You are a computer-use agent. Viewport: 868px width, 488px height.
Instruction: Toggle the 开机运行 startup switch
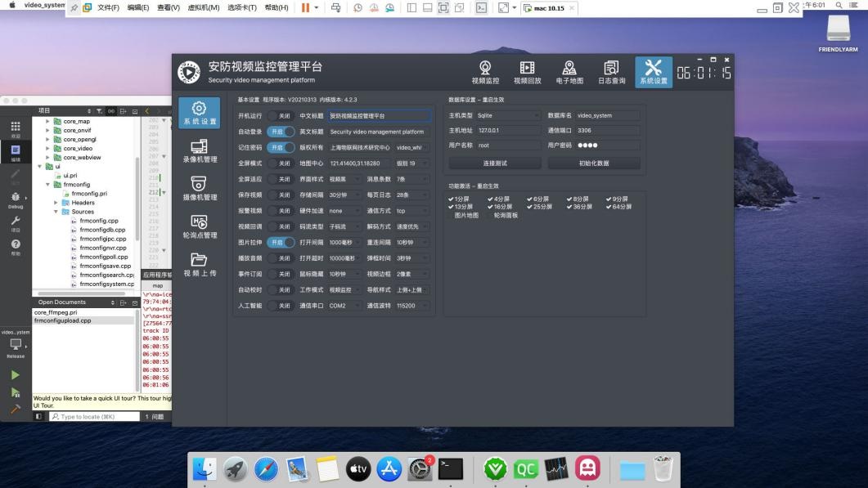pos(281,116)
